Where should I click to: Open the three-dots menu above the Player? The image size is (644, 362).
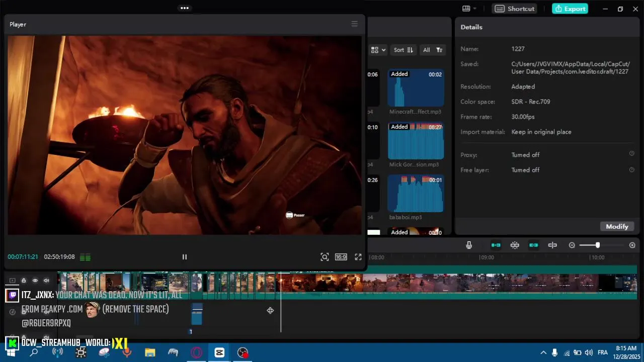click(185, 8)
